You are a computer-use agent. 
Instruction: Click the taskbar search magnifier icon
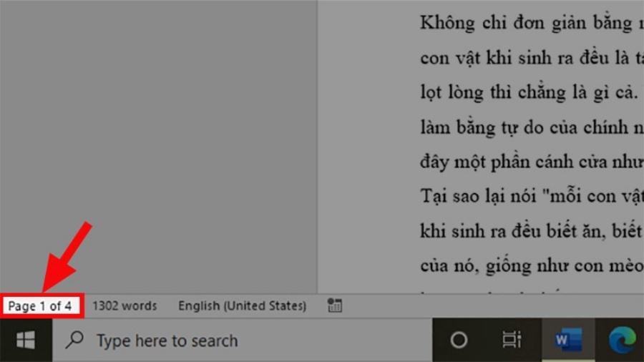(x=74, y=341)
